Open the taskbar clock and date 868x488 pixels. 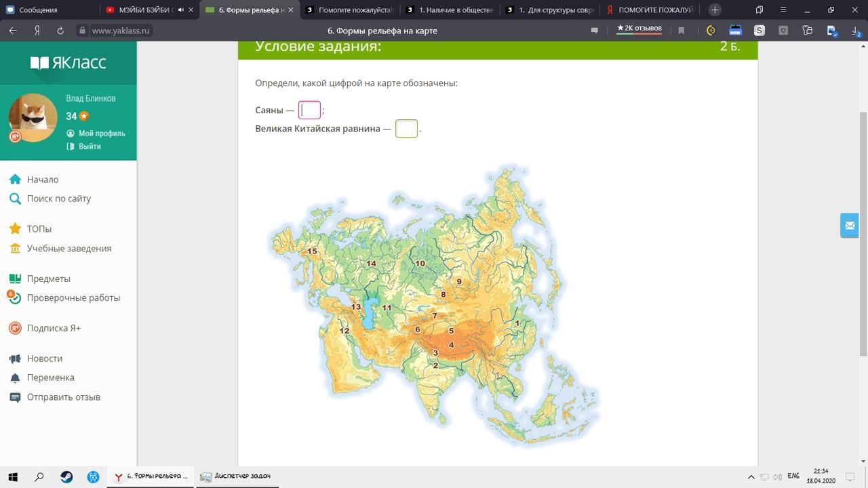coord(821,476)
